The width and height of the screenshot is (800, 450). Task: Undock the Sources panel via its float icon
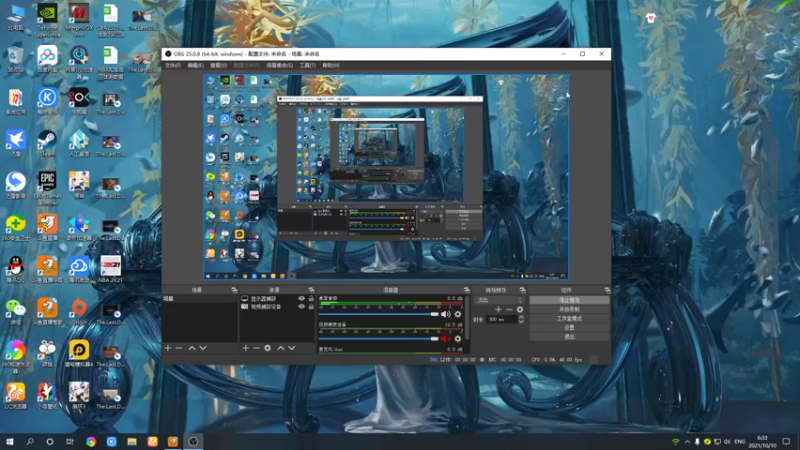tap(311, 290)
